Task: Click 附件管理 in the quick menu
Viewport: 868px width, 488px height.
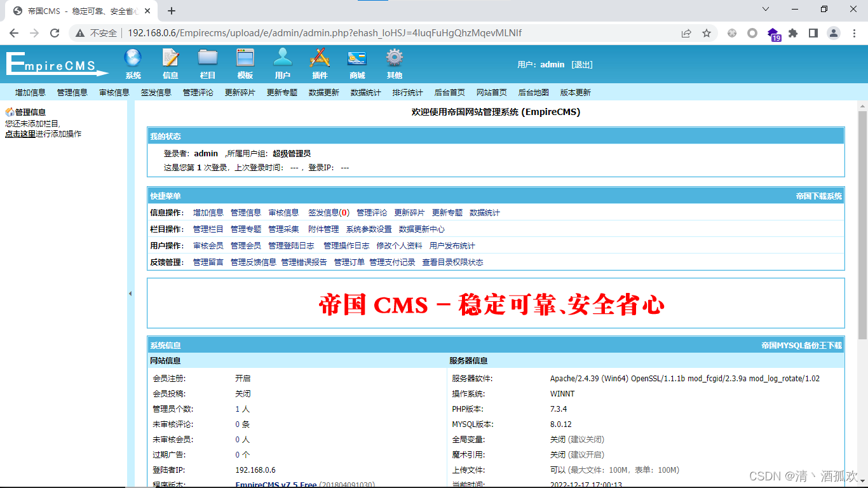Action: coord(323,229)
